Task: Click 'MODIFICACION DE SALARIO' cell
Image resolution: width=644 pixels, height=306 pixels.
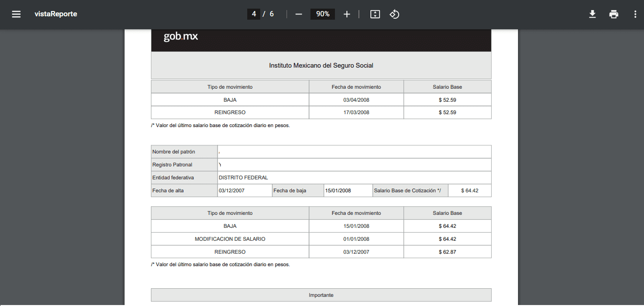Action: pos(230,239)
